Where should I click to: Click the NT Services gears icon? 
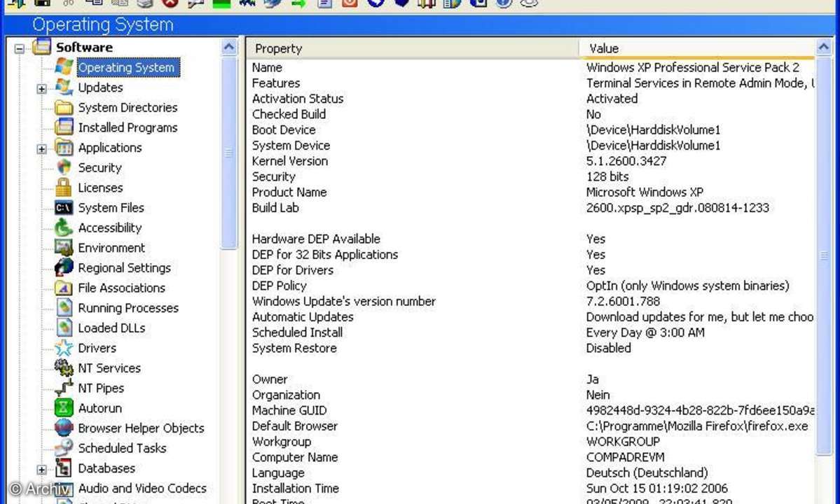click(64, 368)
